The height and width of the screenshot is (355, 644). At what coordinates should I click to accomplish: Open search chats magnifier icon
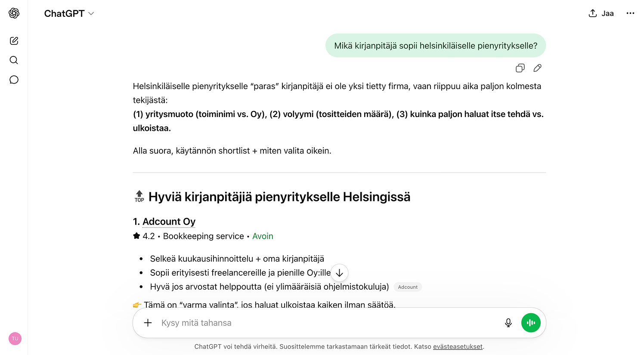point(14,60)
